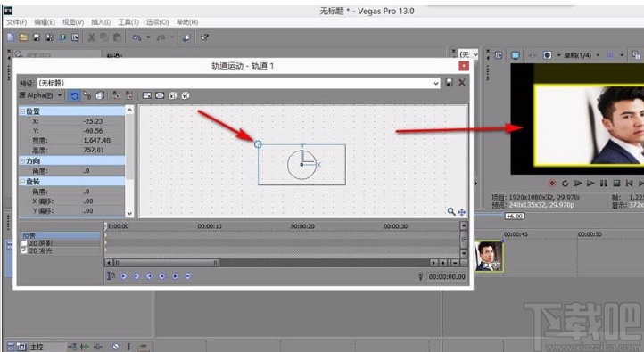Open the 文件(F) menu
Image resolution: width=644 pixels, height=352 pixels.
pyautogui.click(x=16, y=22)
